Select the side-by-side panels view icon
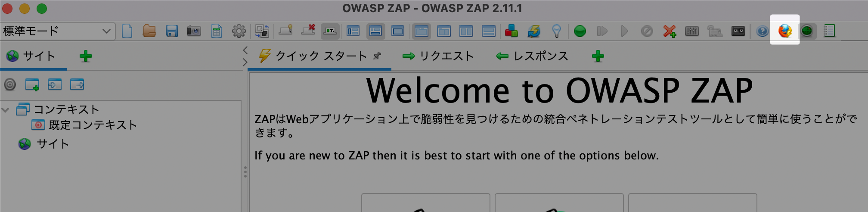This screenshot has width=868, height=212. click(466, 31)
